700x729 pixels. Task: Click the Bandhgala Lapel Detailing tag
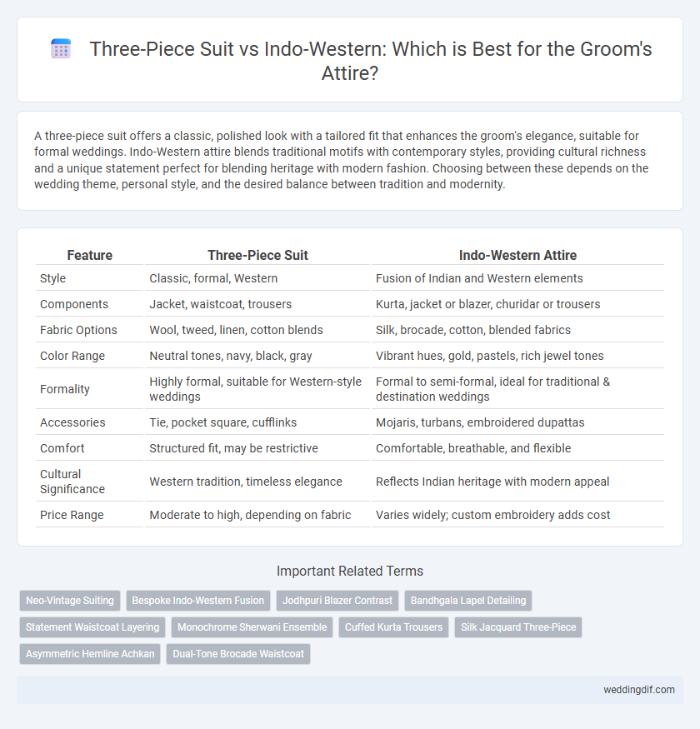point(467,600)
